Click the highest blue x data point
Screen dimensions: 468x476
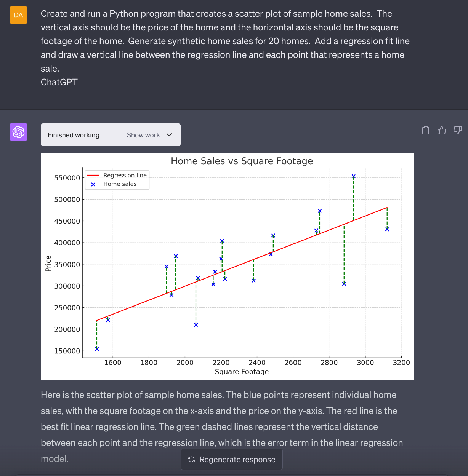click(x=353, y=176)
